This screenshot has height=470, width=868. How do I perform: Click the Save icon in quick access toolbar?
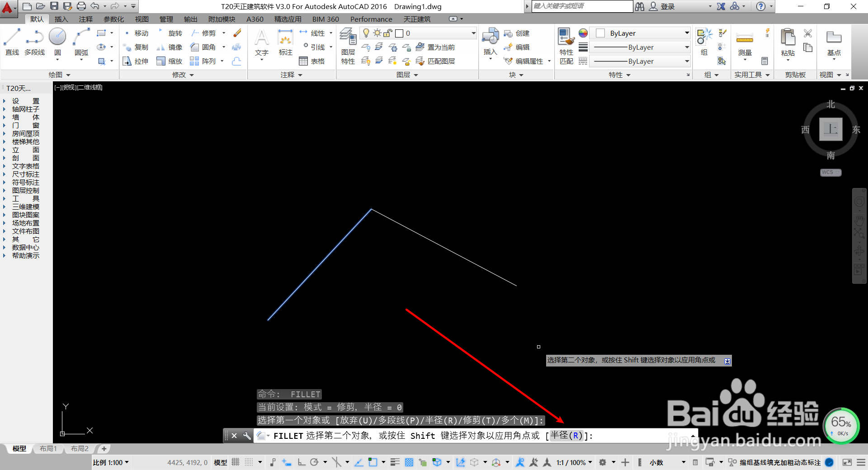tap(54, 6)
